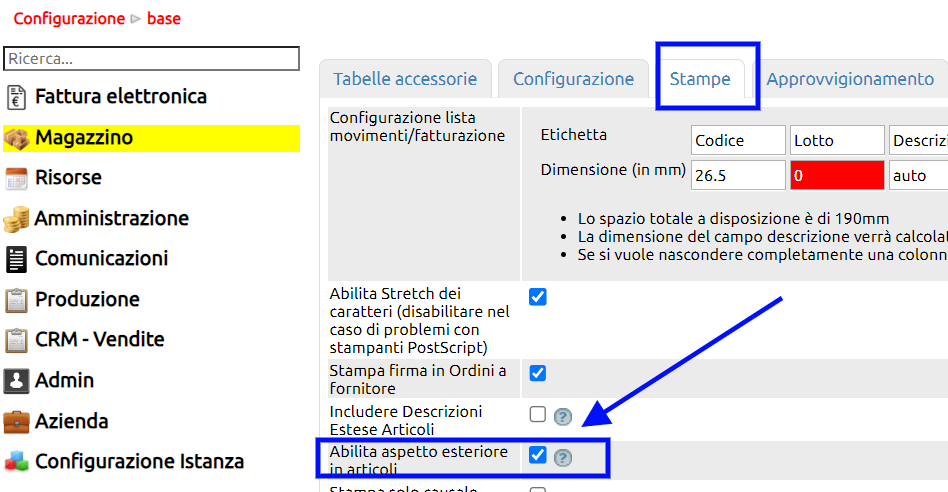The image size is (948, 492).
Task: Click the Configurazione Istanza cubes icon
Action: [16, 462]
